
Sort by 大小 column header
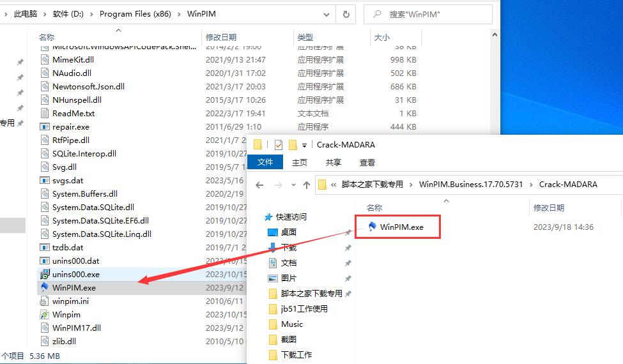[382, 37]
